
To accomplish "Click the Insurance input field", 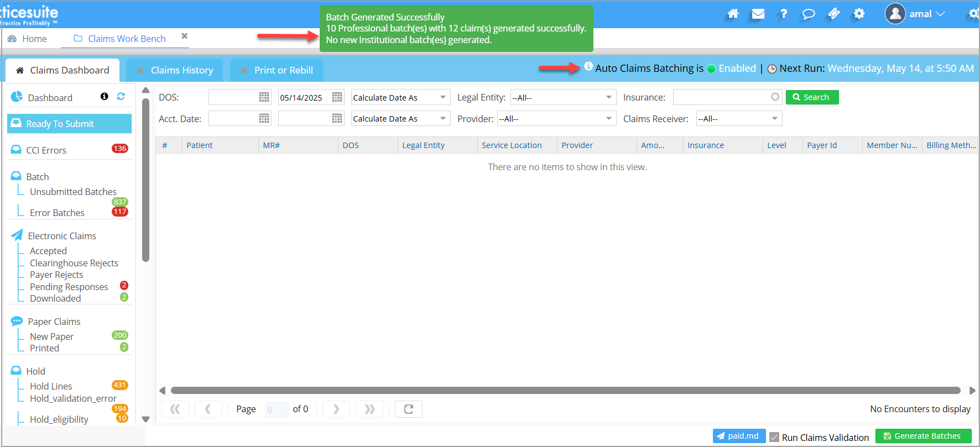I will 721,97.
